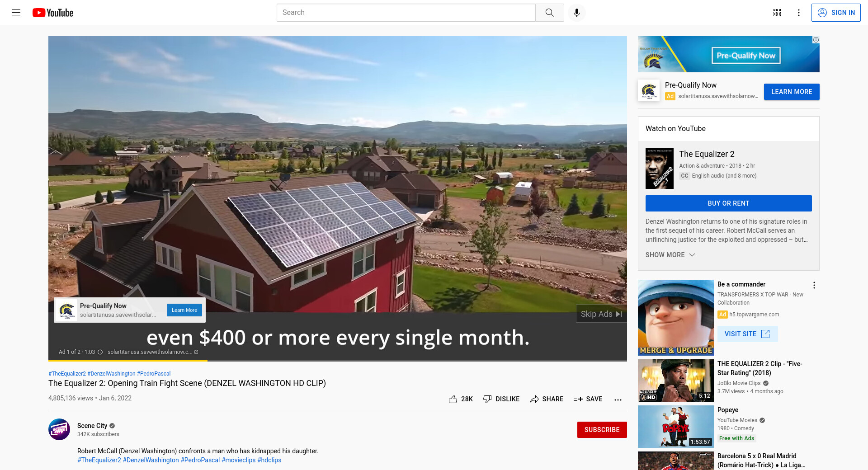Click Solar Titan logo in sidebar ad

coord(649,90)
